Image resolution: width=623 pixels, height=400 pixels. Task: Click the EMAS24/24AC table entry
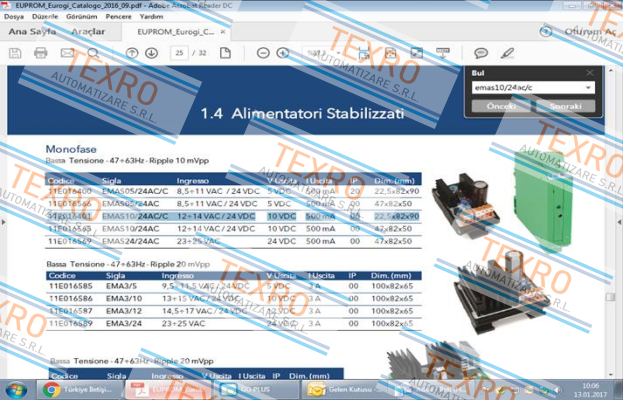(x=130, y=241)
